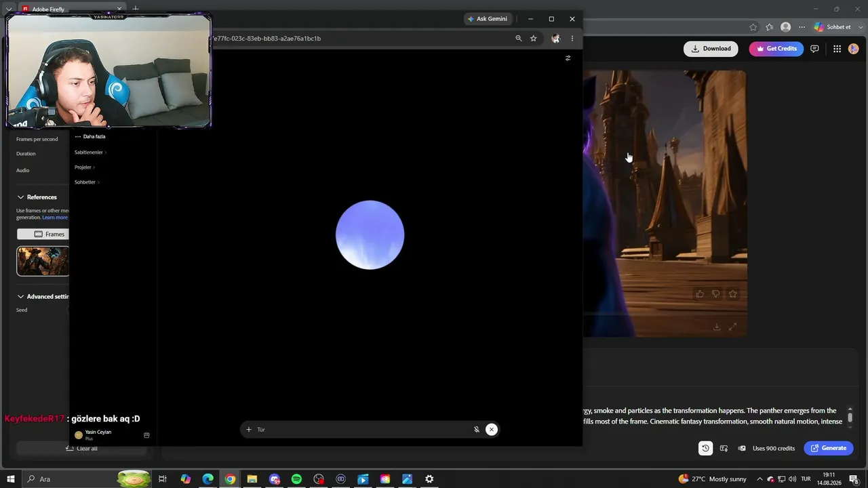
Task: Click the reference frame thumbnail image
Action: point(43,262)
